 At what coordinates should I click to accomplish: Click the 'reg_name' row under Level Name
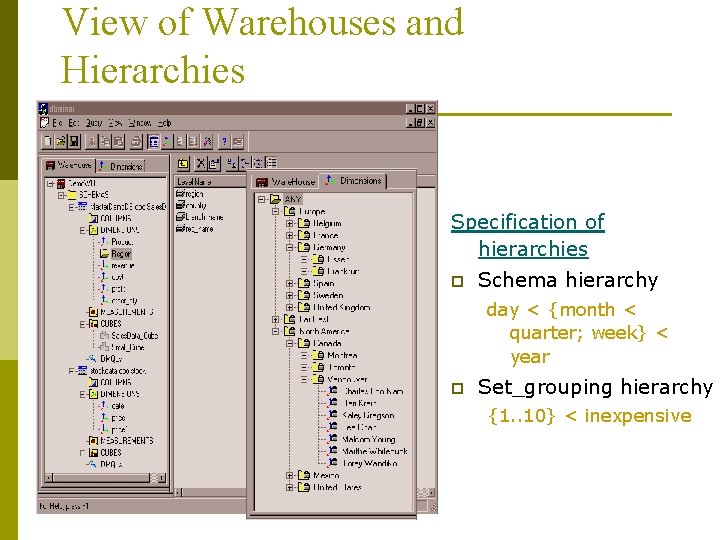195,228
